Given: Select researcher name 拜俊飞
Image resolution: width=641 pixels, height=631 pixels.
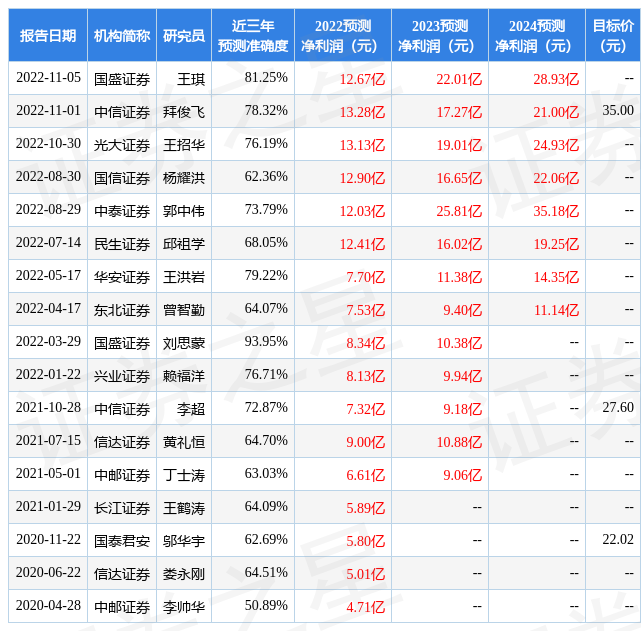Looking at the screenshot, I should 184,112.
